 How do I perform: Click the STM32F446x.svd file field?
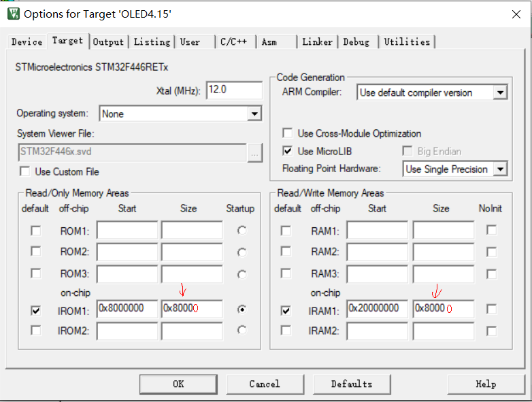click(132, 152)
